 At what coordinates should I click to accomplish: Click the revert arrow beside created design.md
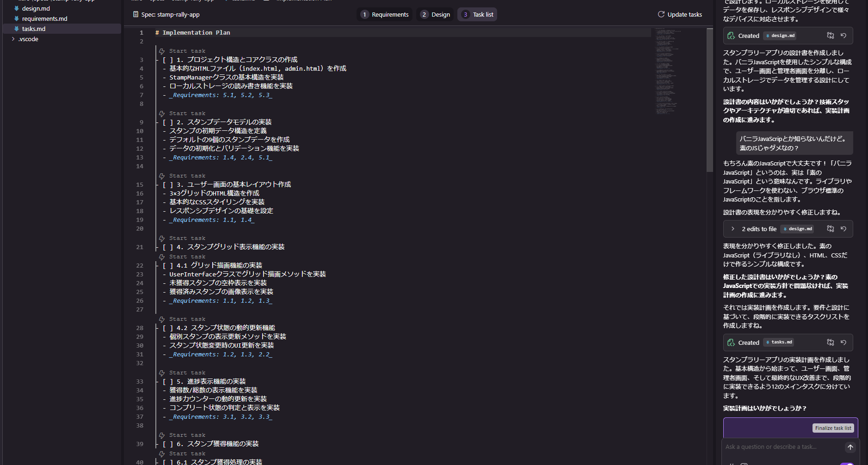click(x=843, y=36)
